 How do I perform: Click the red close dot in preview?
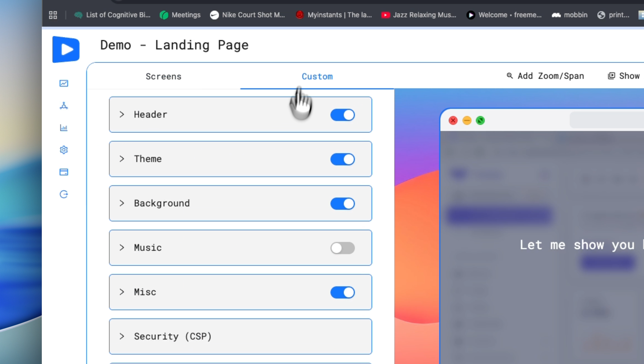[453, 120]
